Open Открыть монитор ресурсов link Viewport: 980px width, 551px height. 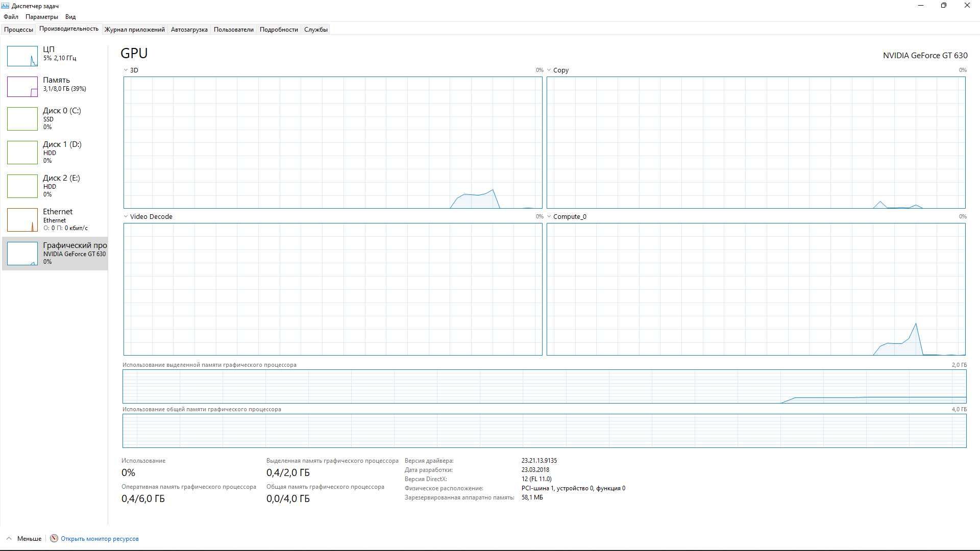tap(100, 538)
